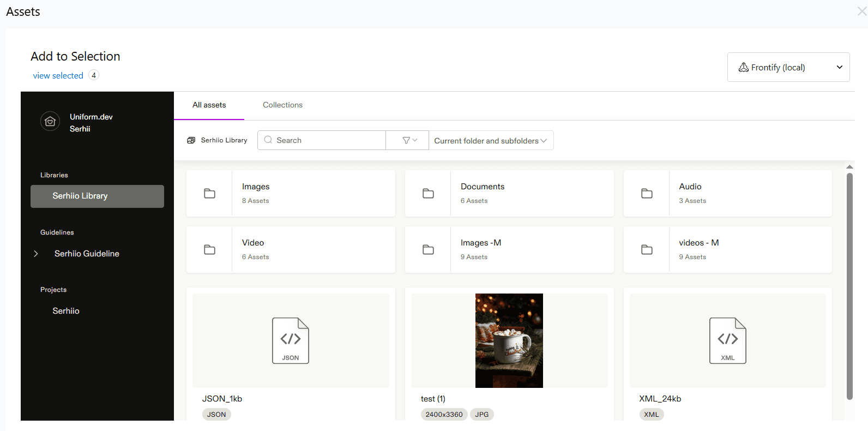The width and height of the screenshot is (868, 431).
Task: Click the JSON file type icon
Action: 291,340
